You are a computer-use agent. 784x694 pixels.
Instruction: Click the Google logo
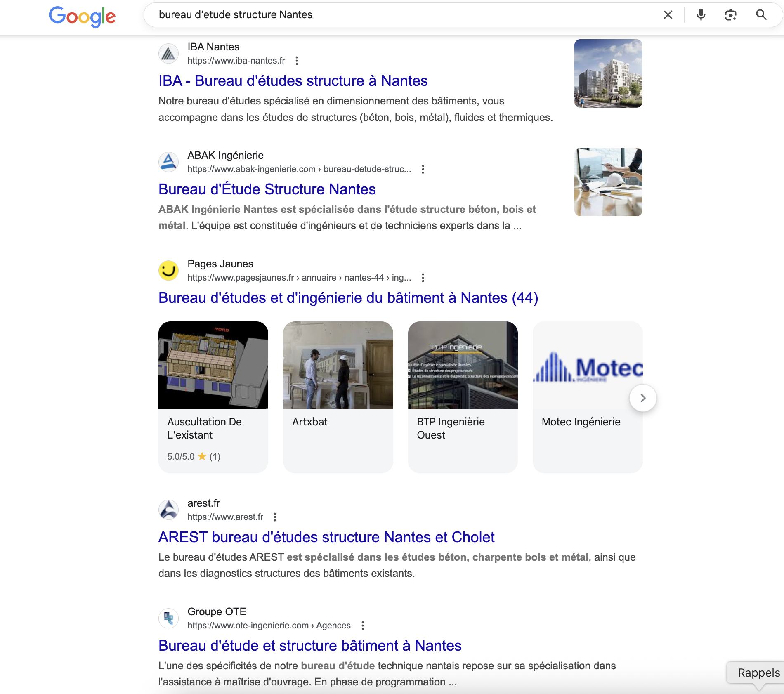(82, 17)
